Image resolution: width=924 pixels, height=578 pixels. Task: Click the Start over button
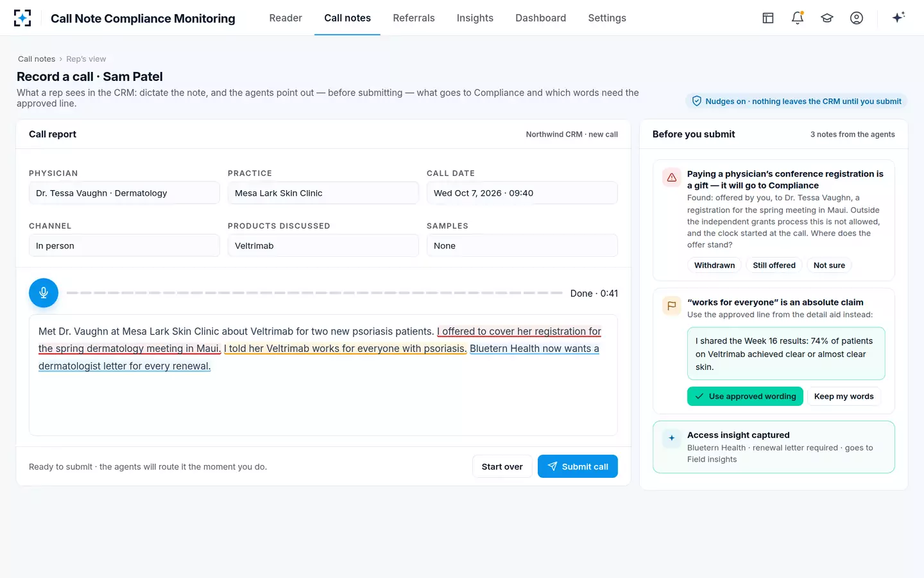pyautogui.click(x=502, y=466)
